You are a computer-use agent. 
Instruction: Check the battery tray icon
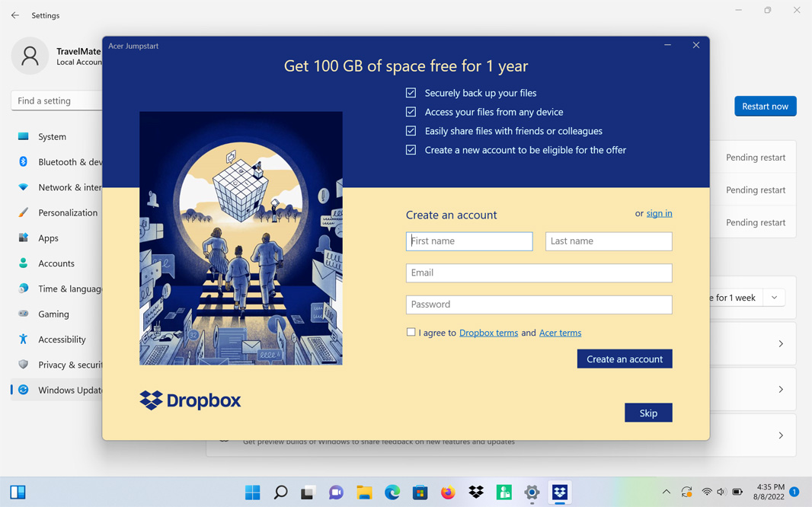(x=737, y=492)
